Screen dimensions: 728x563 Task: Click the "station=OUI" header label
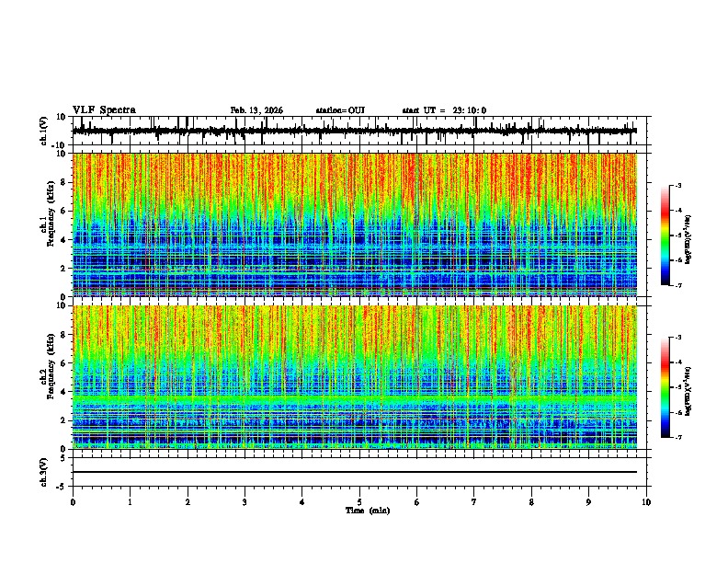pos(340,110)
